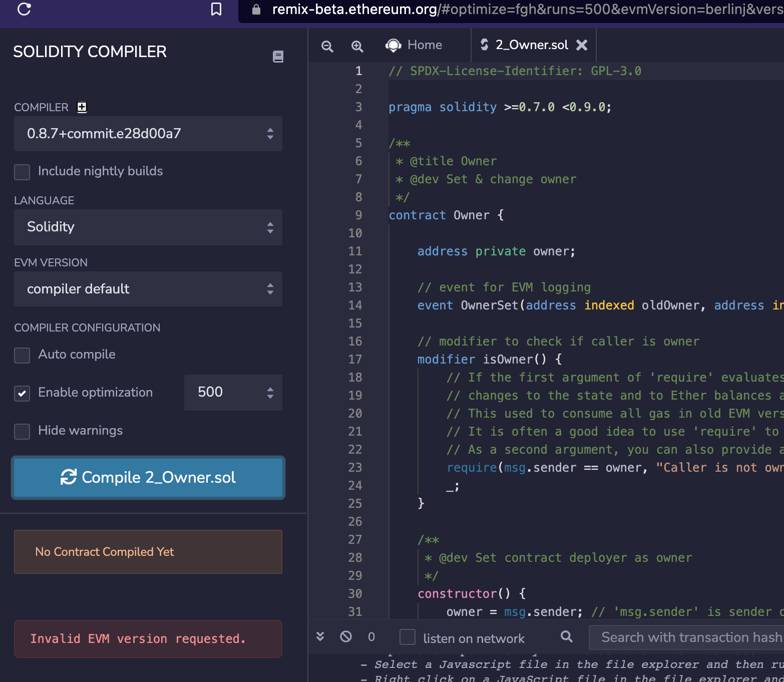
Task: Click line number 14 in the gutter
Action: point(355,305)
